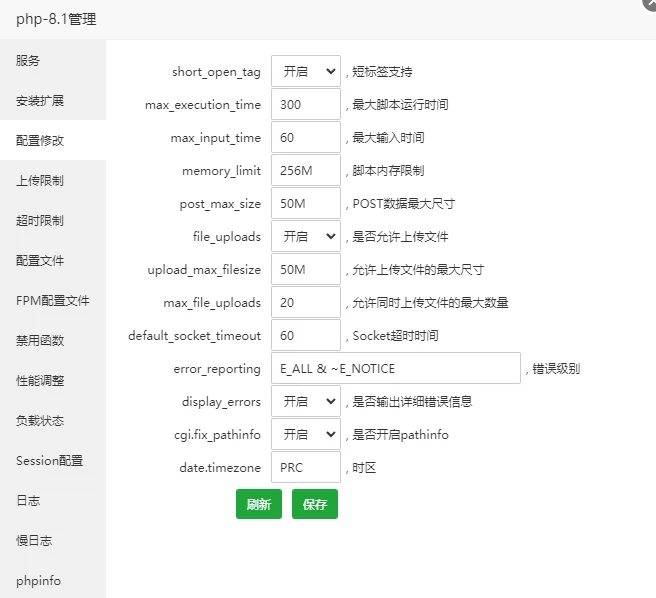
Task: Expand the short_open_tag dropdown
Action: pos(306,71)
